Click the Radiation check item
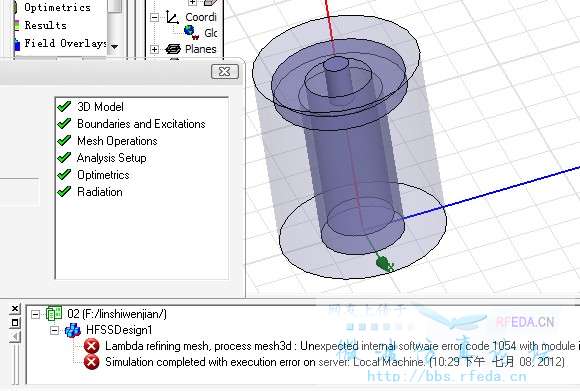Screen dimensions: 580x391 (x=90, y=192)
